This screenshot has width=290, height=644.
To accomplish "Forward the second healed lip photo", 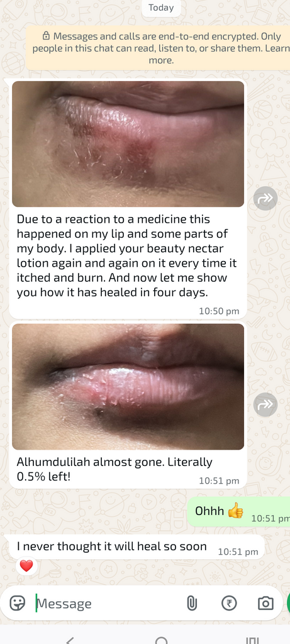I will point(265,404).
